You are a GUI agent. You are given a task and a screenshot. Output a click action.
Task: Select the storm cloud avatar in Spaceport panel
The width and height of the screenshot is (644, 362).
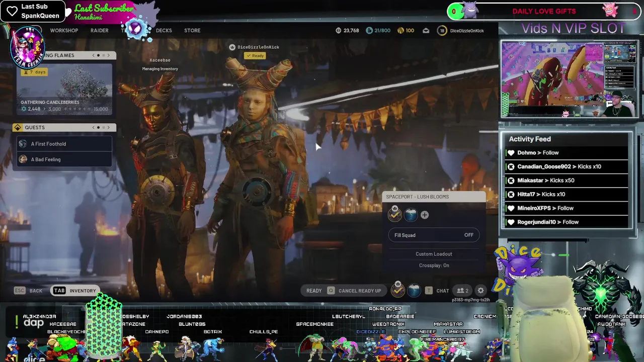(x=411, y=215)
